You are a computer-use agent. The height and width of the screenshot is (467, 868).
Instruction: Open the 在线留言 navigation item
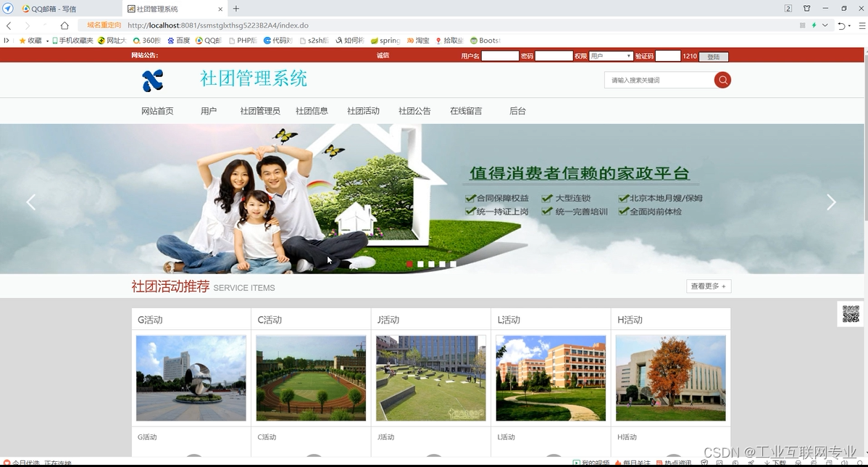click(466, 111)
